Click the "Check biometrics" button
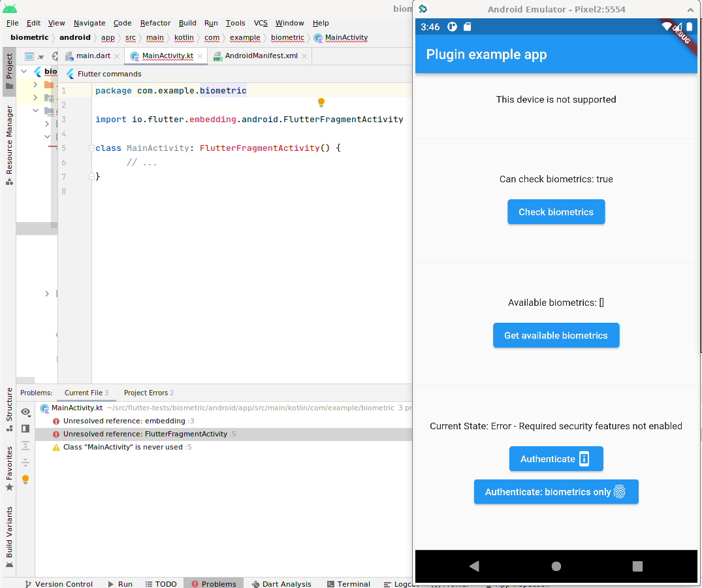 pyautogui.click(x=556, y=212)
